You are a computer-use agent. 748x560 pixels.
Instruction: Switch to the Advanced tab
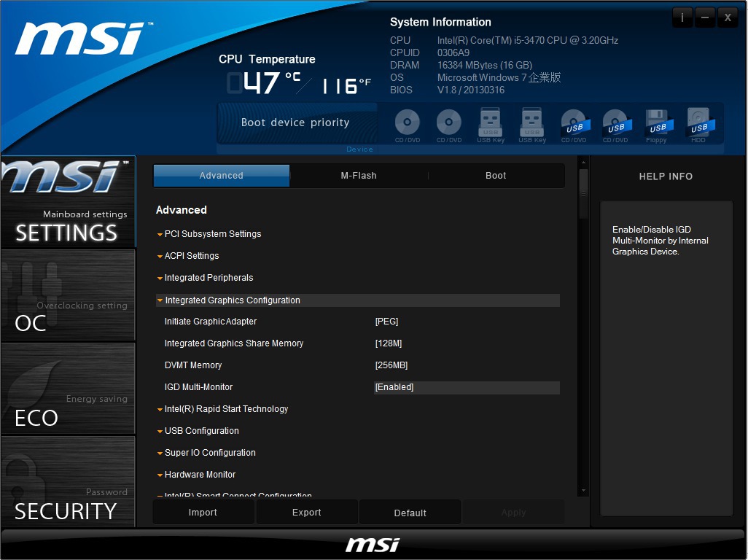[222, 176]
